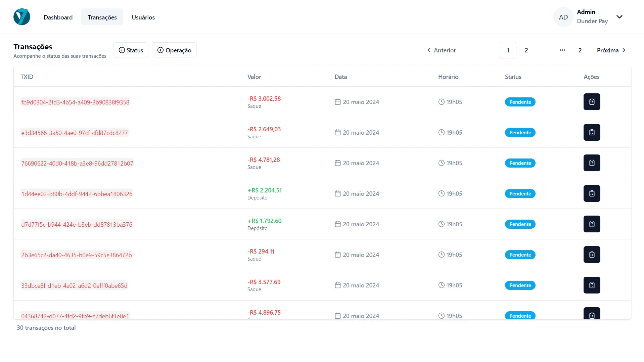
Task: Click TXID fb9d0304-2fd3-4b54-a409-3b90838f9358
Action: 75,102
